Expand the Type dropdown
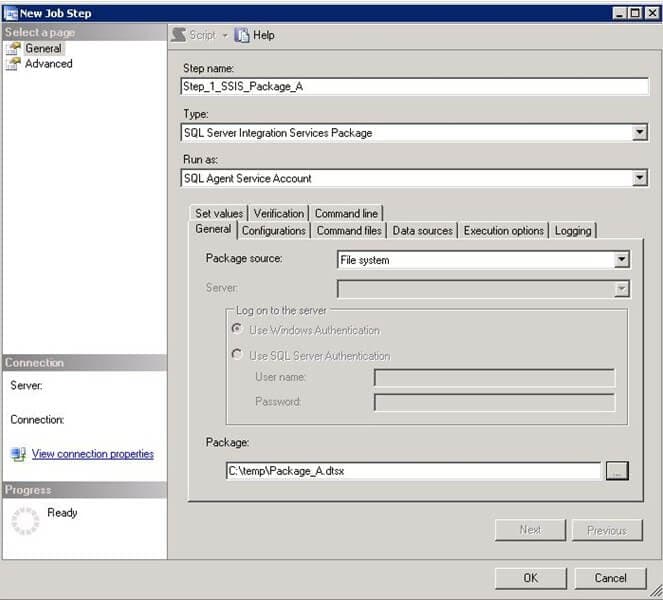This screenshot has width=663, height=600. [x=640, y=132]
